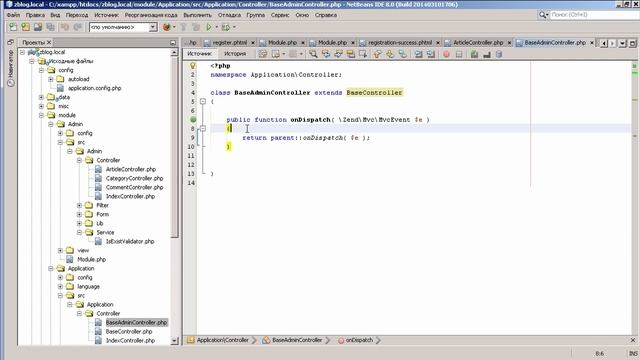Viewport: 640px width, 360px height.
Task: Click Next Bookmark arrow icon
Action: [390, 54]
